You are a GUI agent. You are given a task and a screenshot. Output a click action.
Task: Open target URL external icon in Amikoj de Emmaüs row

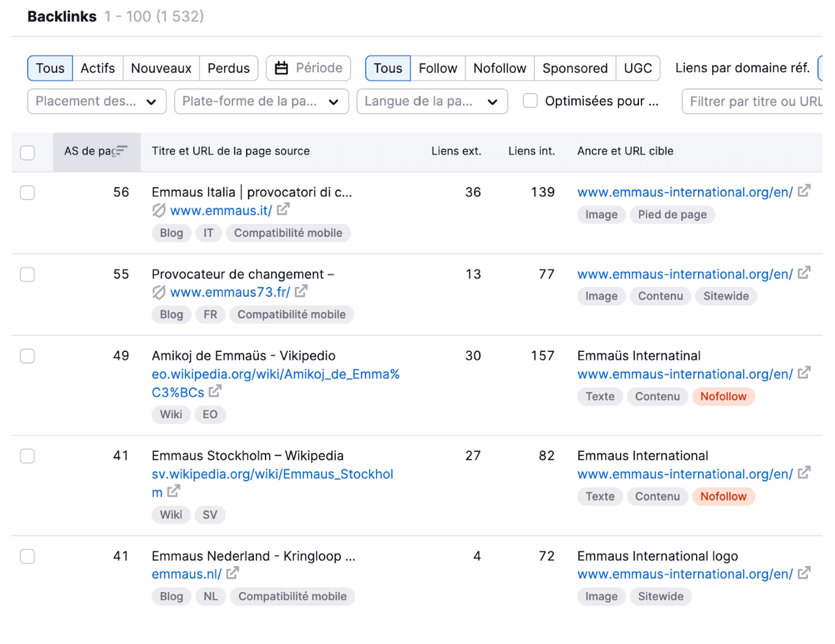[x=804, y=373]
